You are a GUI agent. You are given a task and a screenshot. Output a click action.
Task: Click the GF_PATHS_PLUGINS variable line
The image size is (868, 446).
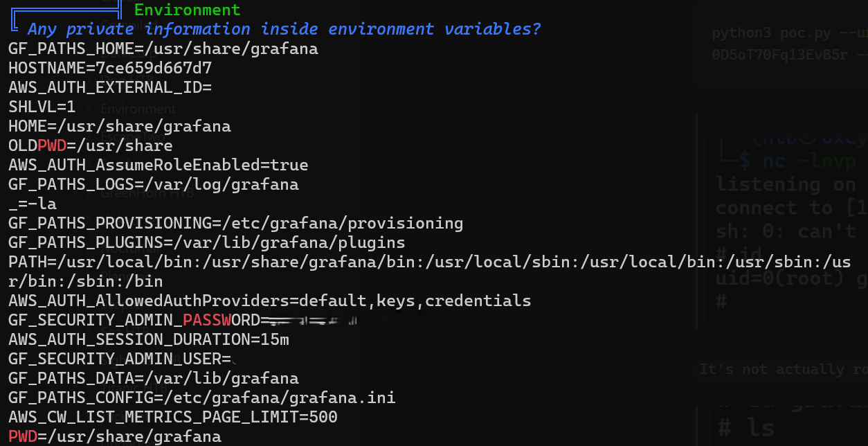click(207, 243)
